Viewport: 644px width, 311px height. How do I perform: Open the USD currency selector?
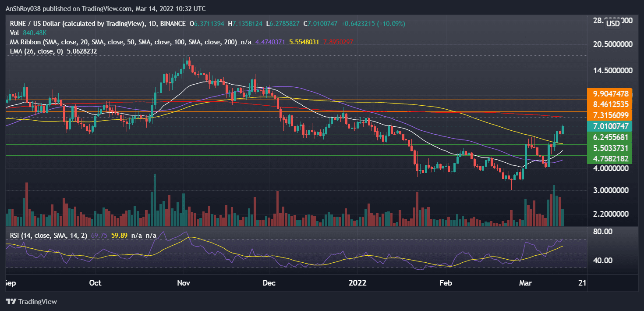[612, 24]
